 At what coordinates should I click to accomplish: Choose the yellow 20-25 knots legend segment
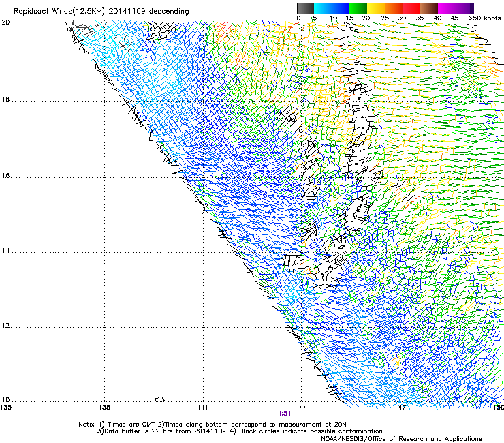(376, 8)
